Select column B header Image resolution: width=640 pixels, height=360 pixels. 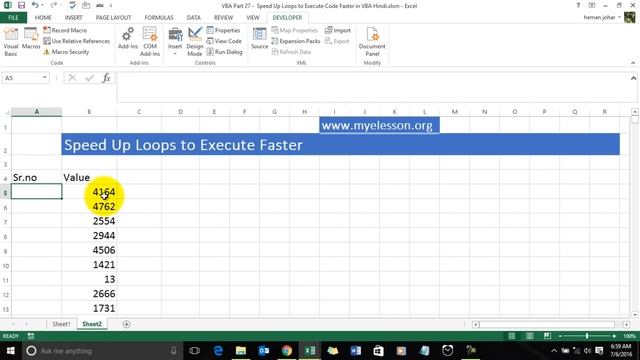[x=89, y=112]
